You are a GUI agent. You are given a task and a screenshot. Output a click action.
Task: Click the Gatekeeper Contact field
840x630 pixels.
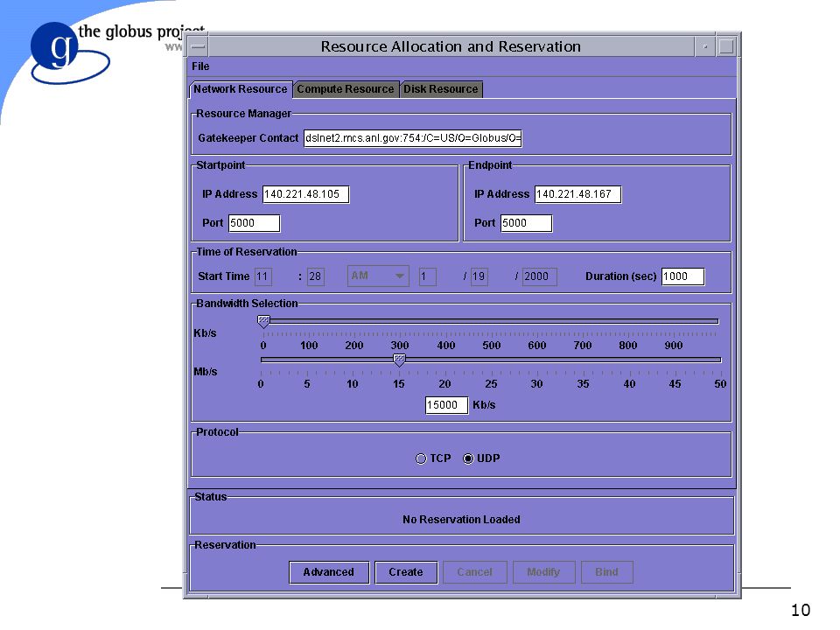(412, 138)
